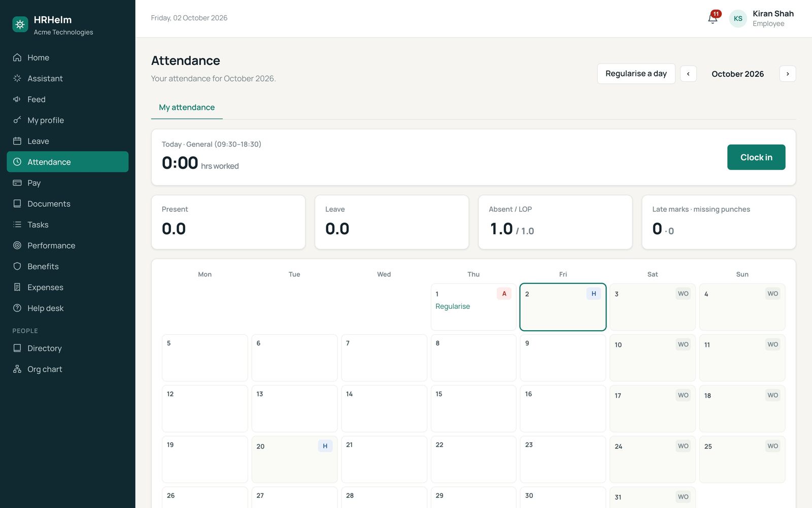Open the Performance menu item

67,245
